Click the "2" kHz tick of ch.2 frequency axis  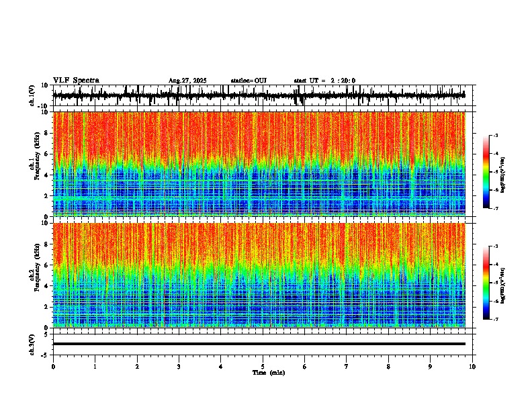[47, 307]
